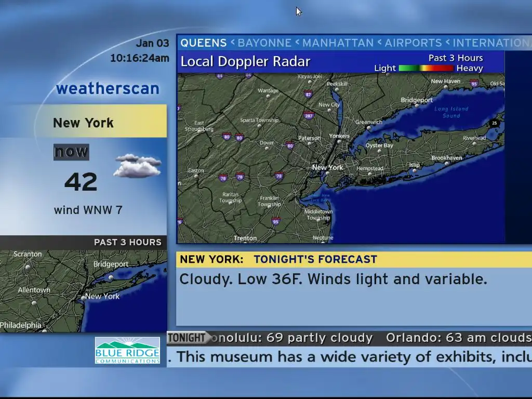Click Route 25 marker on Long Island
This screenshot has height=399, width=532.
[495, 123]
